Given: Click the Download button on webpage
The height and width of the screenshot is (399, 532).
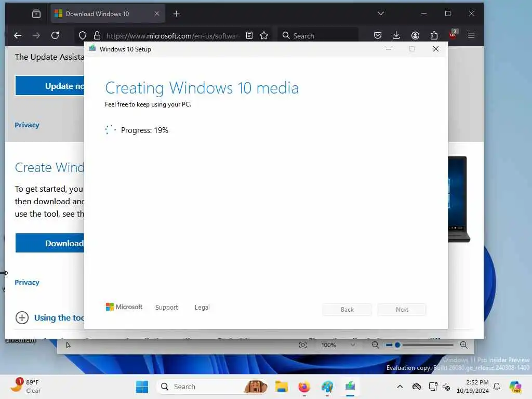Looking at the screenshot, I should 49,243.
